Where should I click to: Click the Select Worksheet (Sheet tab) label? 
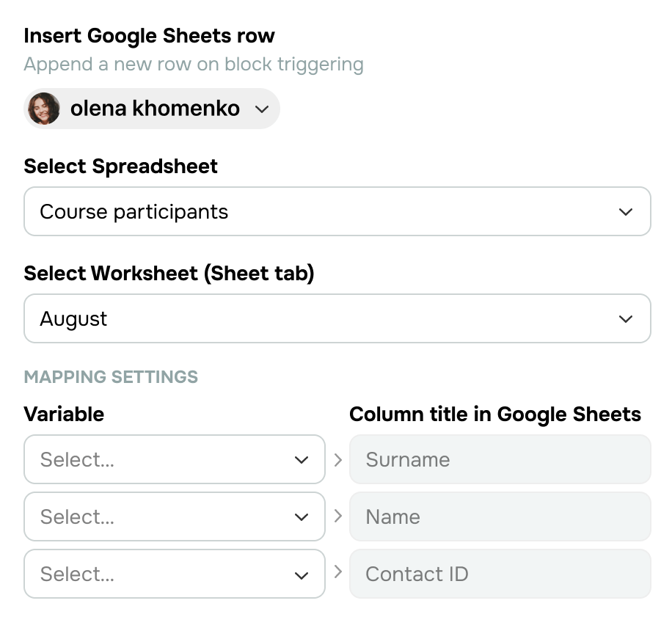coord(169,274)
